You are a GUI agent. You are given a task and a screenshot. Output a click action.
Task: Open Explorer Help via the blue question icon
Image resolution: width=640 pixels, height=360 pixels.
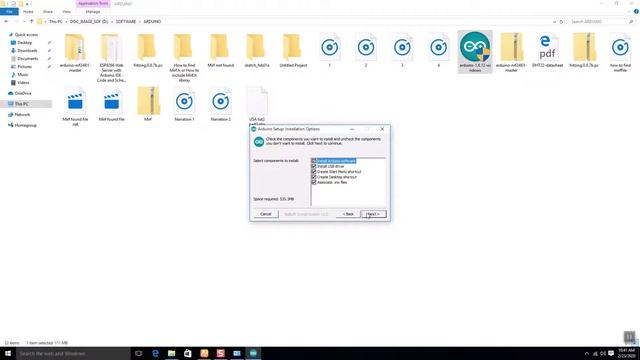point(636,12)
